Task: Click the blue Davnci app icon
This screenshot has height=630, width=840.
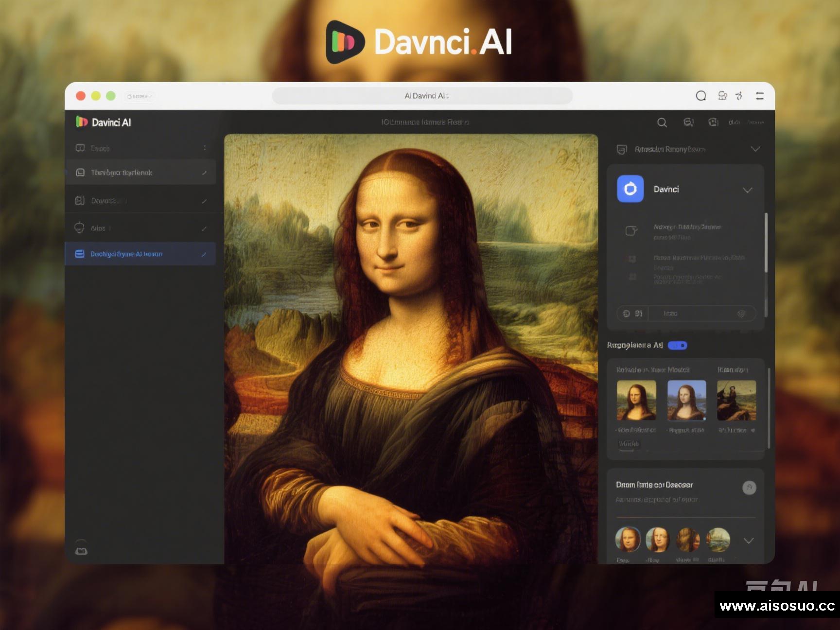Action: [630, 189]
